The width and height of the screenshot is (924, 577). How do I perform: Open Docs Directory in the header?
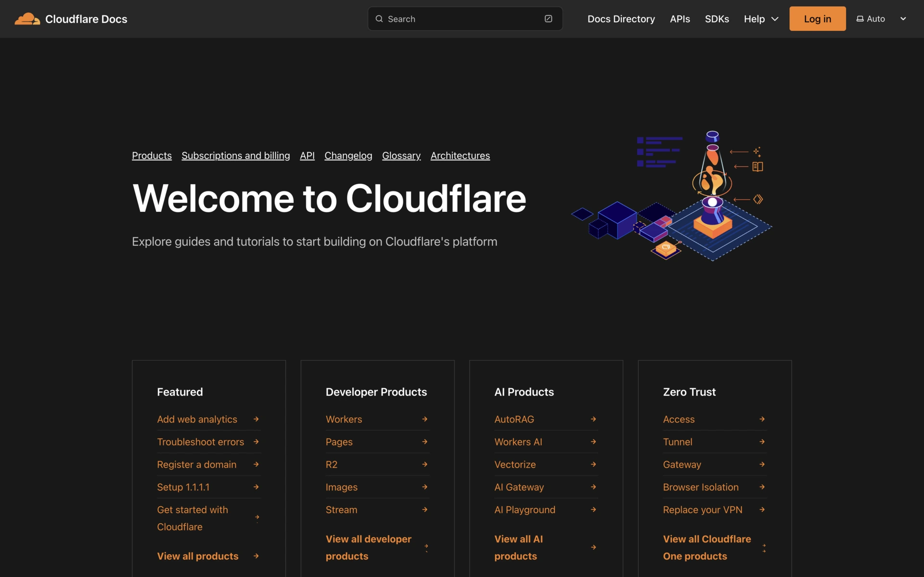[621, 19]
